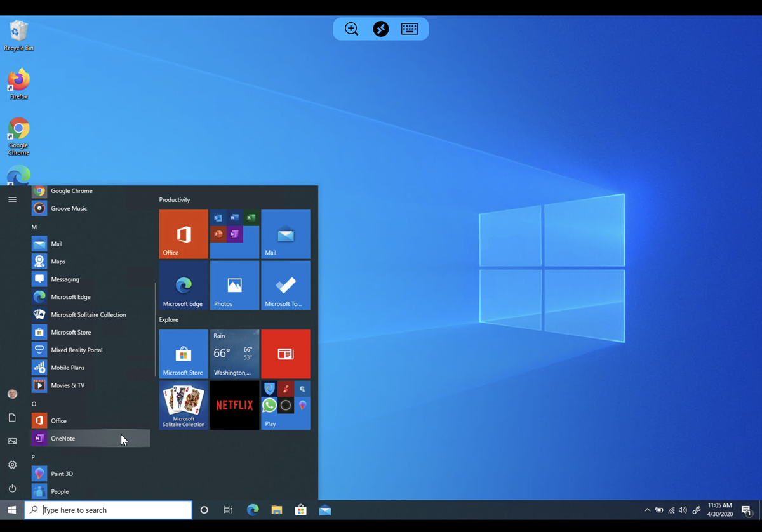Focus the taskbar search box
Image resolution: width=762 pixels, height=532 pixels.
[x=108, y=510]
